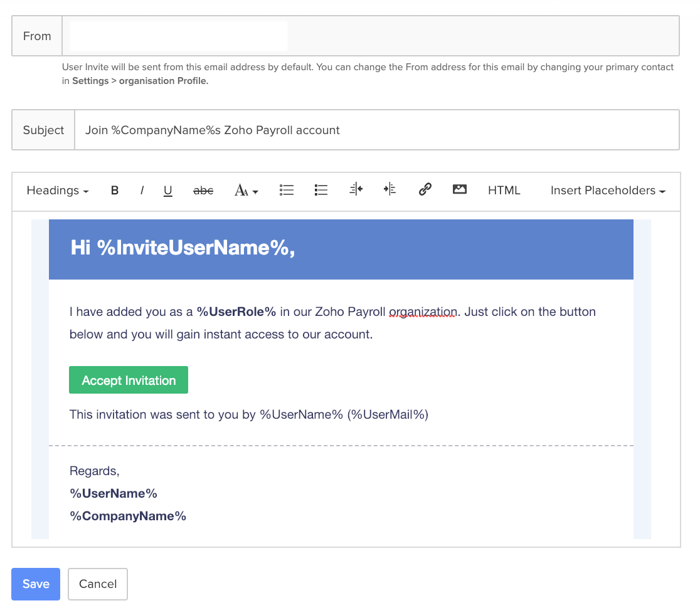Save the email template
The width and height of the screenshot is (700, 608).
point(35,584)
